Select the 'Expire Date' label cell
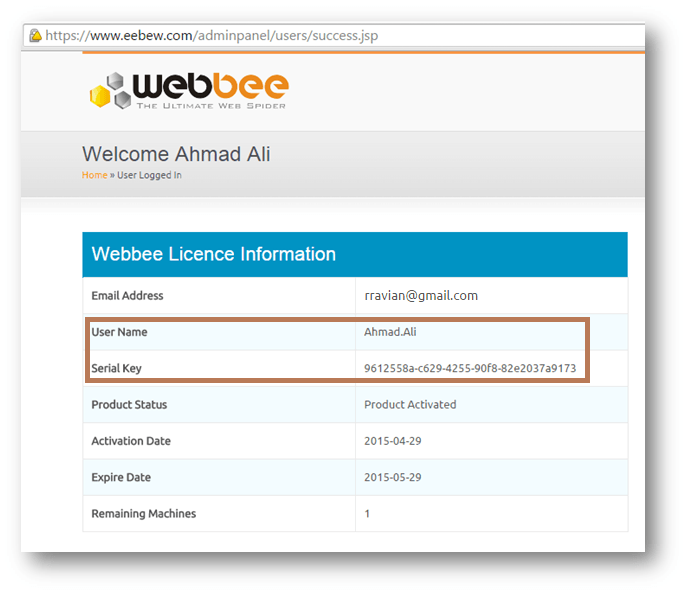This screenshot has height=594, width=687. coord(219,477)
